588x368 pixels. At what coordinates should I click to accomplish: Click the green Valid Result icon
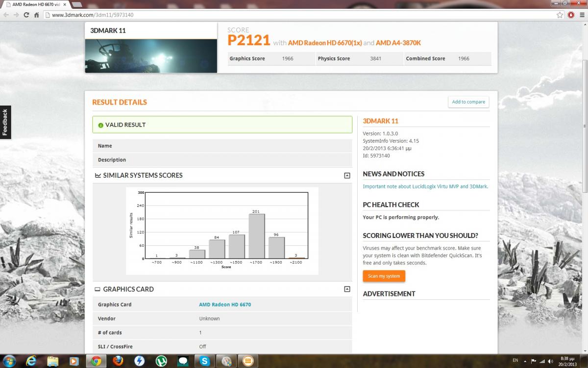100,125
